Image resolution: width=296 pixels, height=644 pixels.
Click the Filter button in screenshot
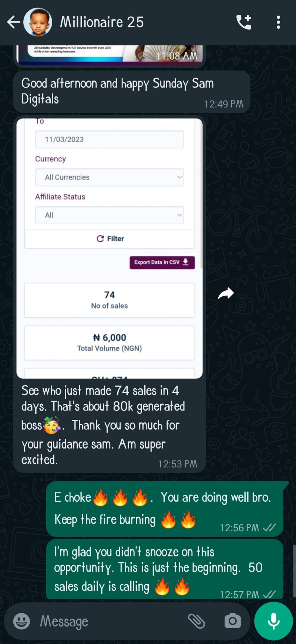(x=110, y=239)
